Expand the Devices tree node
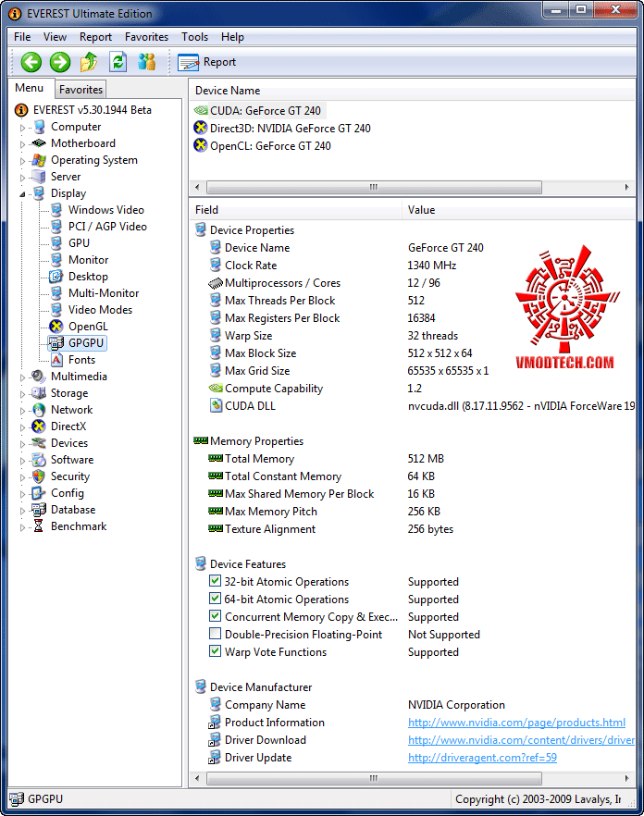This screenshot has width=644, height=816. click(22, 444)
